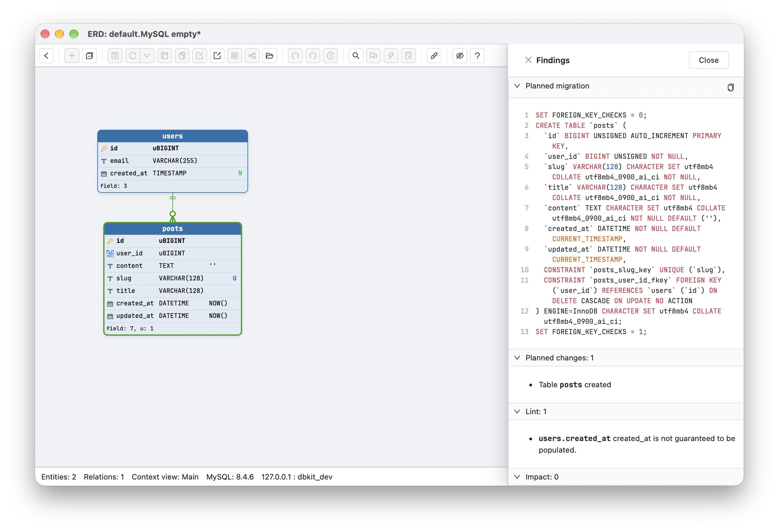
Task: Select the posts table header
Action: click(173, 229)
